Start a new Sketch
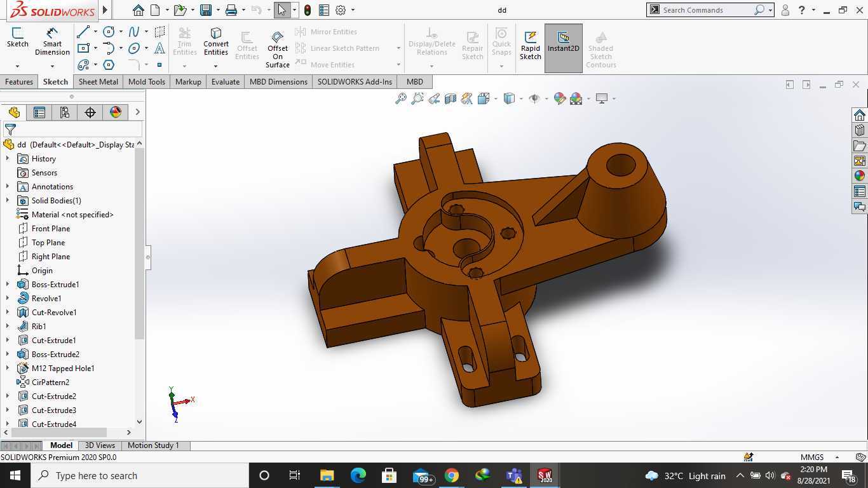This screenshot has width=868, height=488. click(x=18, y=37)
